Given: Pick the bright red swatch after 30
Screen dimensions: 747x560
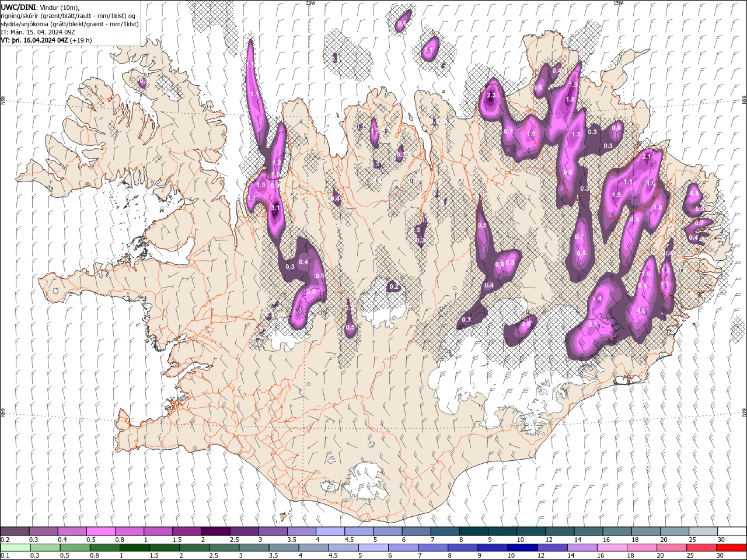Looking at the screenshot, I should pyautogui.click(x=731, y=548).
